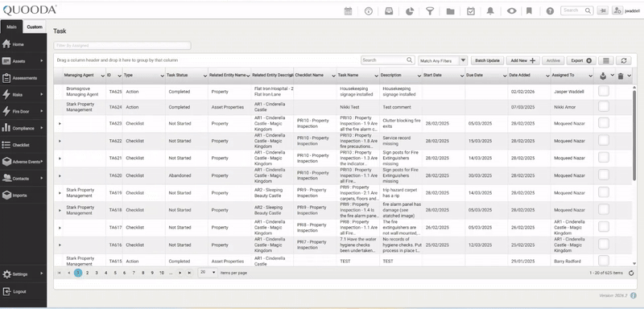The width and height of the screenshot is (644, 309).
Task: Click the funnel filter icon in top toolbar
Action: 430,11
